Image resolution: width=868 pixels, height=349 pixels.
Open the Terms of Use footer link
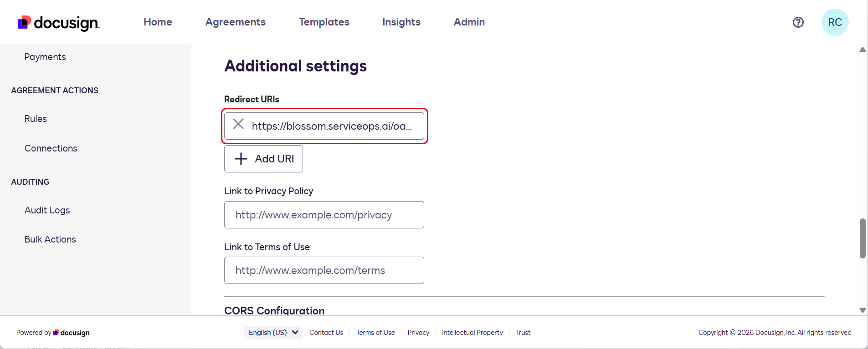[x=375, y=333]
